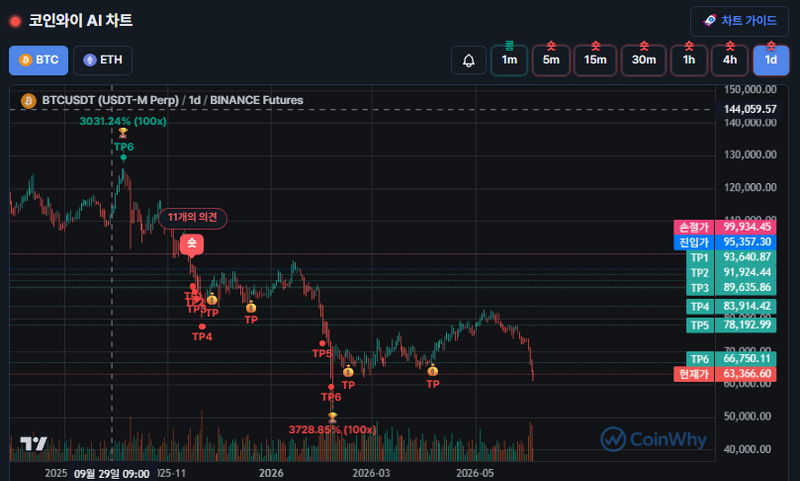
Task: Click the red TP6 marker near bottom
Action: (331, 397)
